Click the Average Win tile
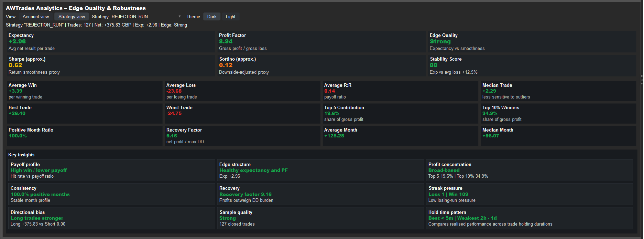Viewport: 644px width, 239px height. point(85,91)
